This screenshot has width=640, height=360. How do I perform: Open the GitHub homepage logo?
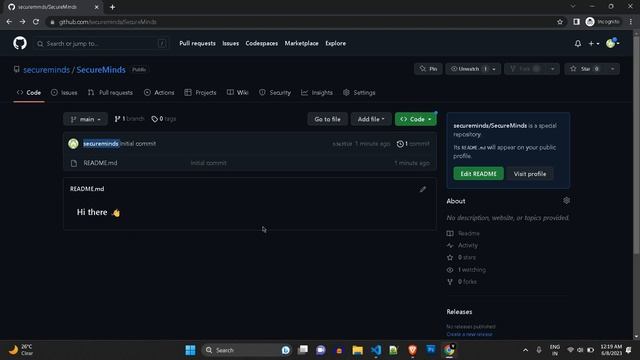point(20,43)
